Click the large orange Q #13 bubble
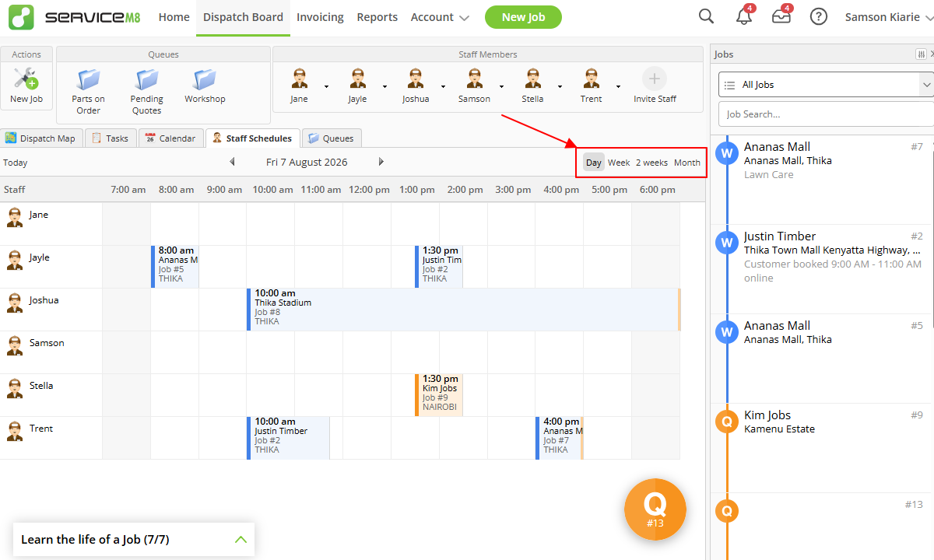 [x=655, y=509]
